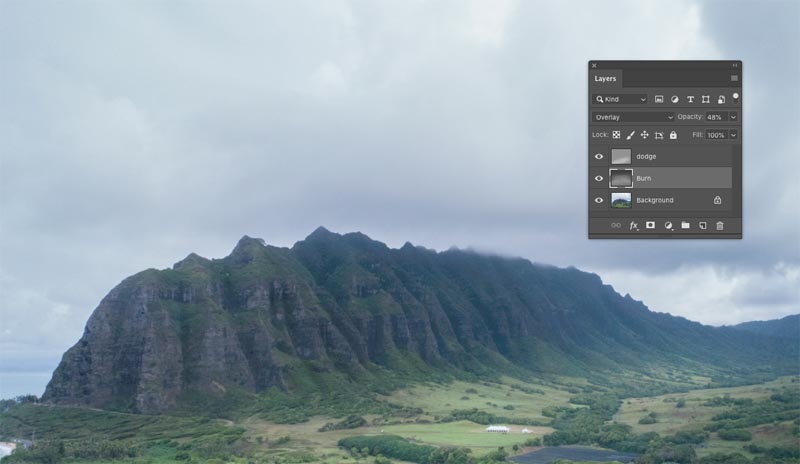Image resolution: width=800 pixels, height=464 pixels.
Task: Select the Background layer thumbnail
Action: [621, 200]
